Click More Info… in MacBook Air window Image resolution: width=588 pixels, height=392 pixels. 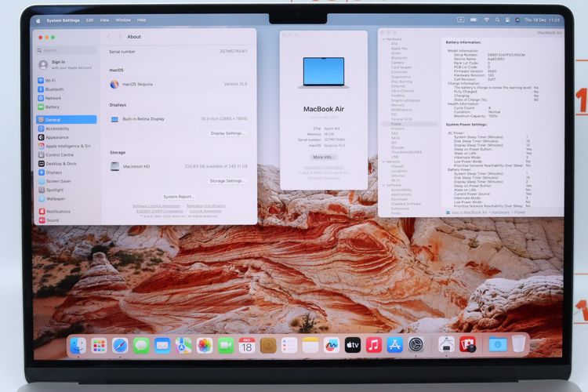coord(323,157)
